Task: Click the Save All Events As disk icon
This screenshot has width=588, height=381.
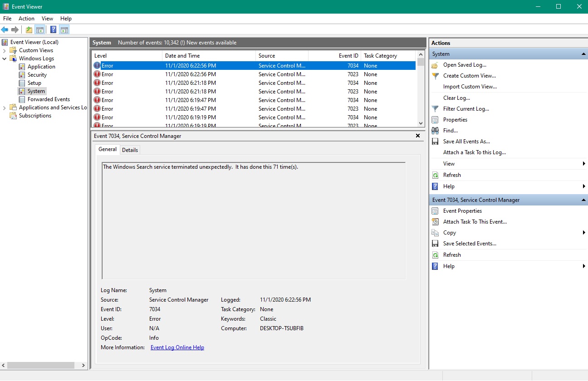Action: (435, 142)
